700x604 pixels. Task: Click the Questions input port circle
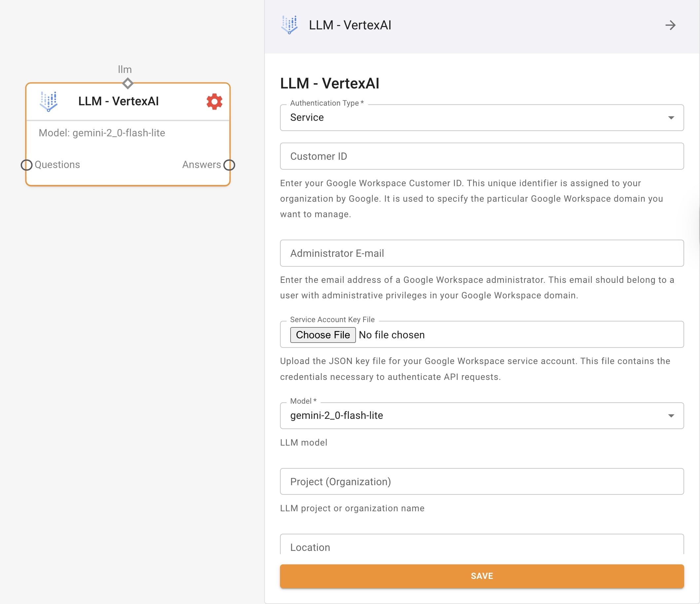pos(27,165)
